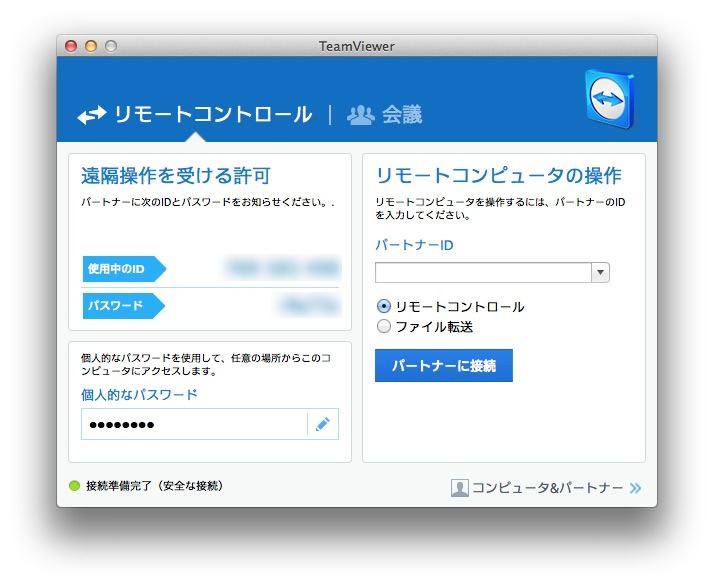
Task: Click the green connection status indicator
Action: click(74, 486)
